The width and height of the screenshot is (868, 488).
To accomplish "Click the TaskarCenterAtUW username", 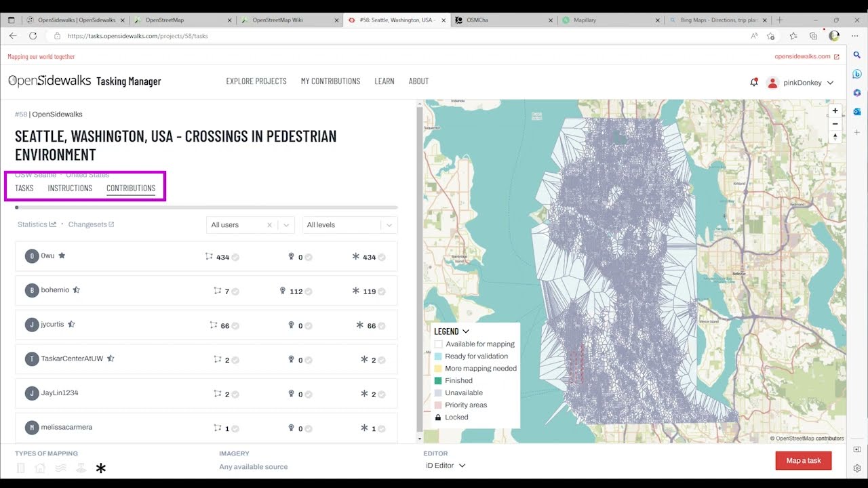I will [72, 359].
